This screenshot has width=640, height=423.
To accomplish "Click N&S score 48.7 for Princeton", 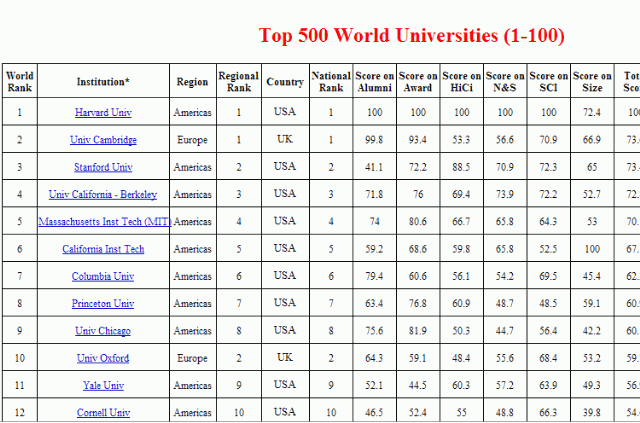I will 505,304.
